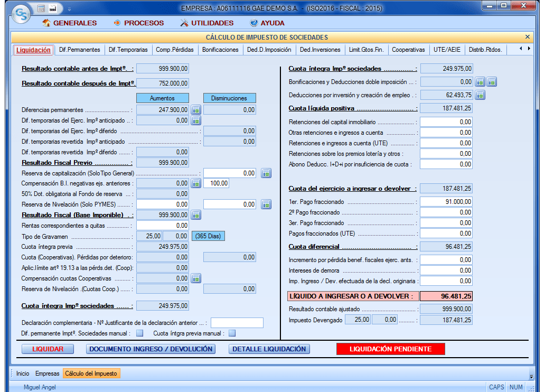Screen dimensions: 545x392
Task: Open the calculator icon in quick toolbar
Action: (41, 8)
